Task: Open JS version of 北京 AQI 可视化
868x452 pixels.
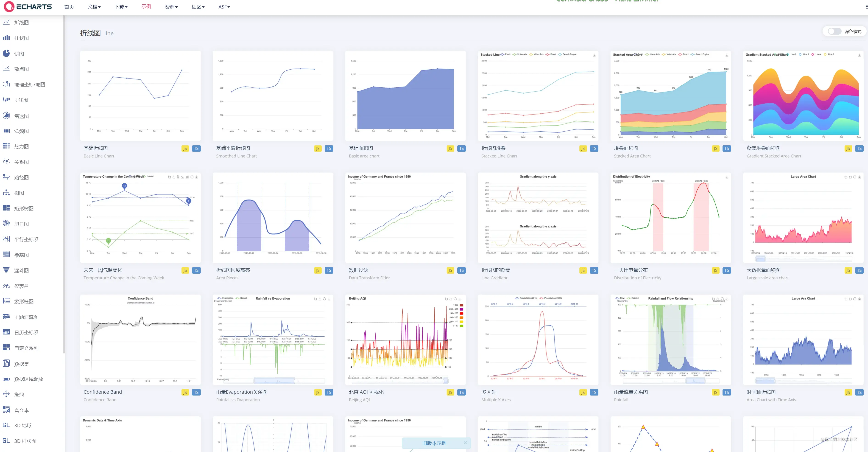Action: click(x=450, y=392)
